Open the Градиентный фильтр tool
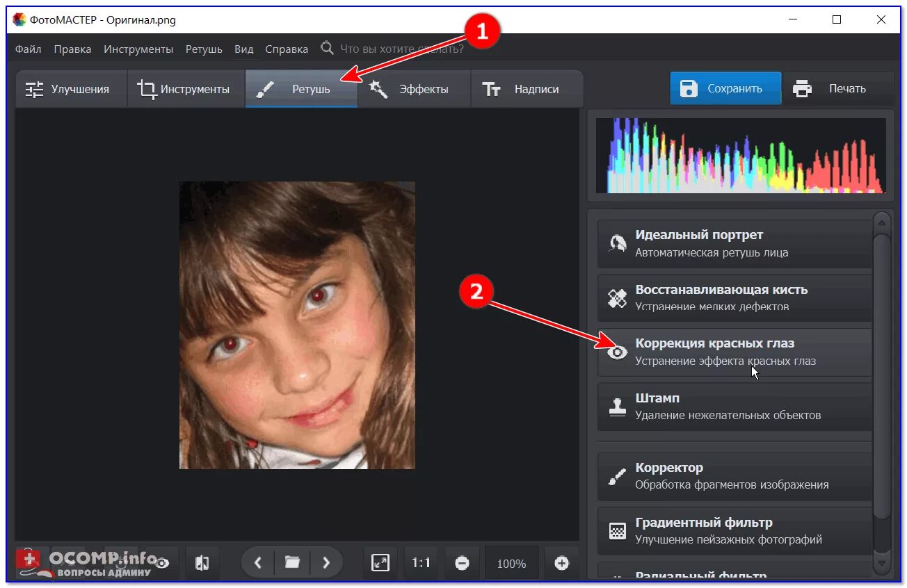 pyautogui.click(x=735, y=531)
